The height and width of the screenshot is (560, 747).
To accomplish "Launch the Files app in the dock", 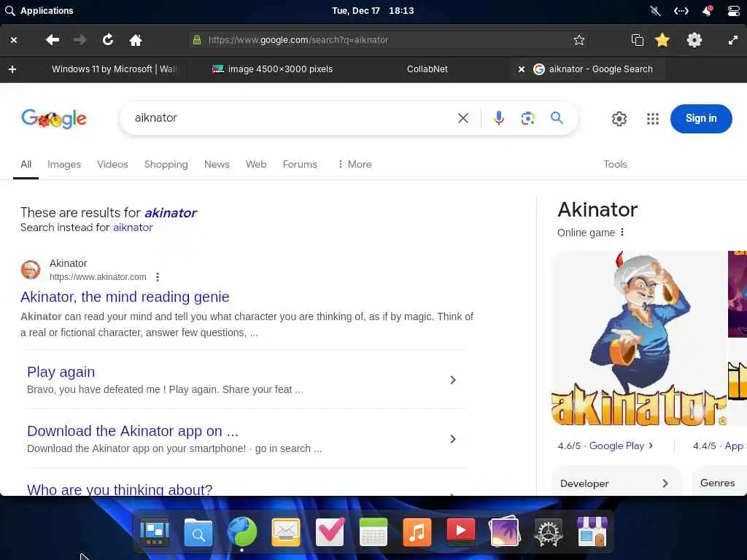I will click(x=198, y=532).
